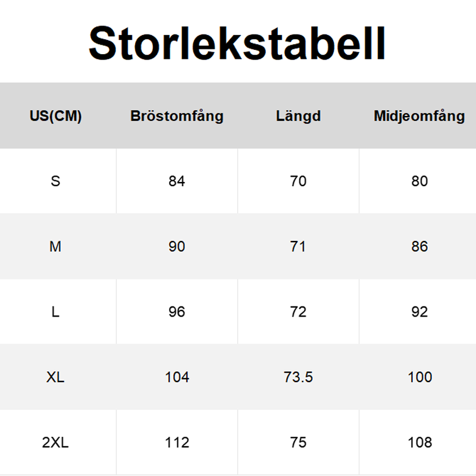476x476 pixels.
Task: Click the XL size row label
Action: click(55, 377)
